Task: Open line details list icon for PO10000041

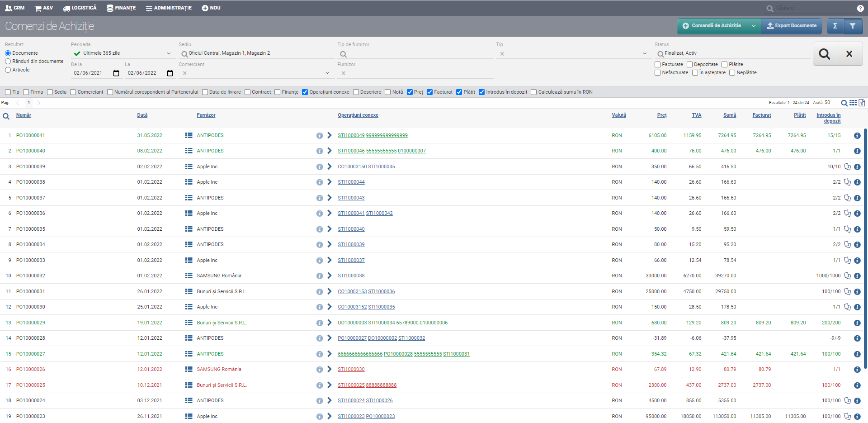Action: (189, 135)
